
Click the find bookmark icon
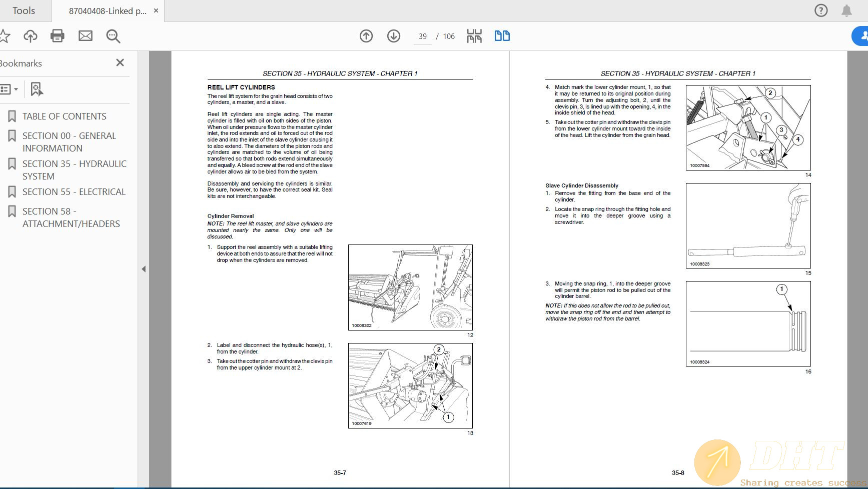[x=37, y=89]
